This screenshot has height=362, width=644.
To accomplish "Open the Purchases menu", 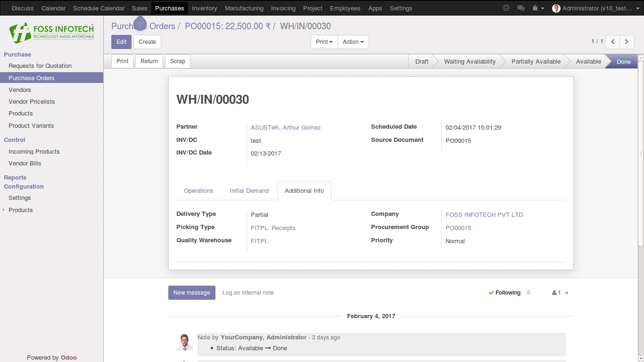I will tap(170, 8).
